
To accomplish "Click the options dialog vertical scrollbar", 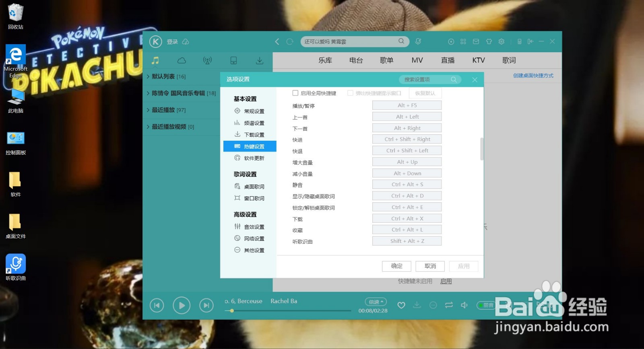I will pos(482,149).
